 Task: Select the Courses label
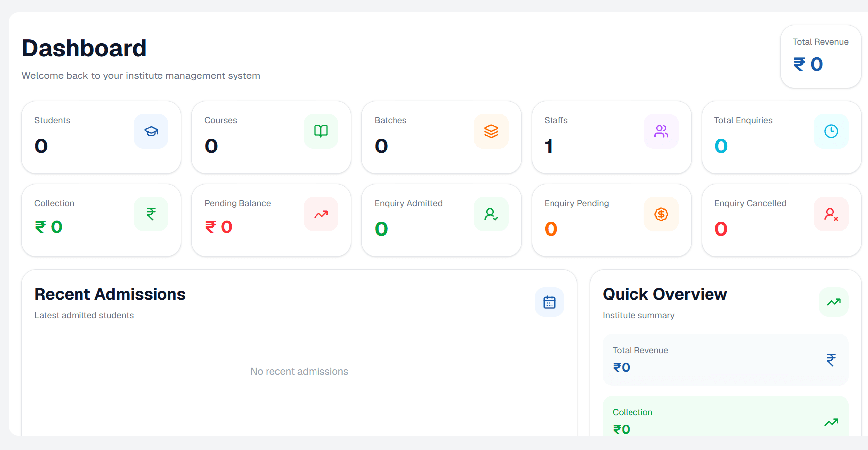221,120
